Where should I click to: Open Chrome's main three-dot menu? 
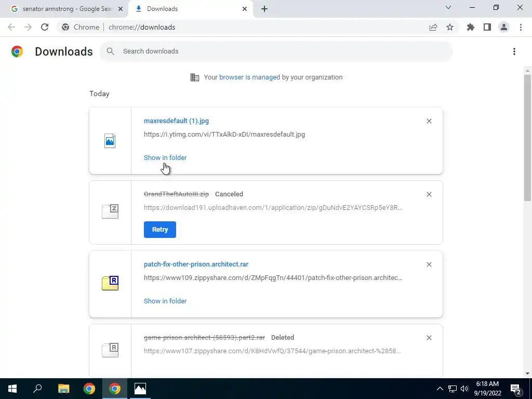coord(521,27)
